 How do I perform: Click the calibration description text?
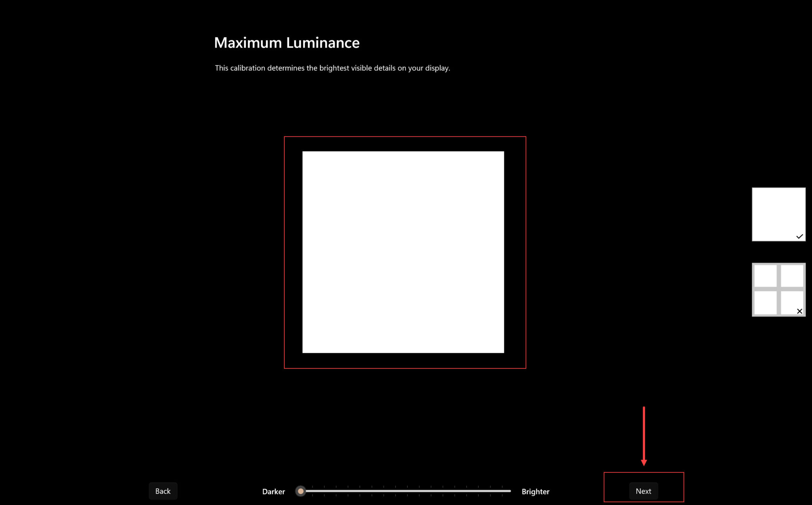332,68
